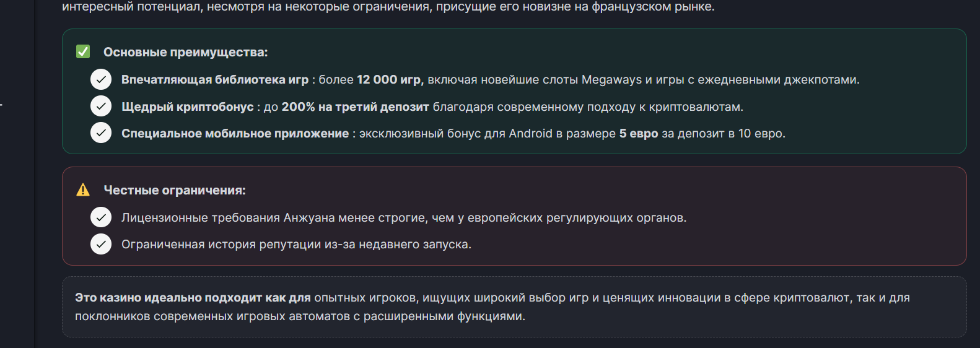Click the bold text Впечатляющая библиотека игр

(215, 80)
